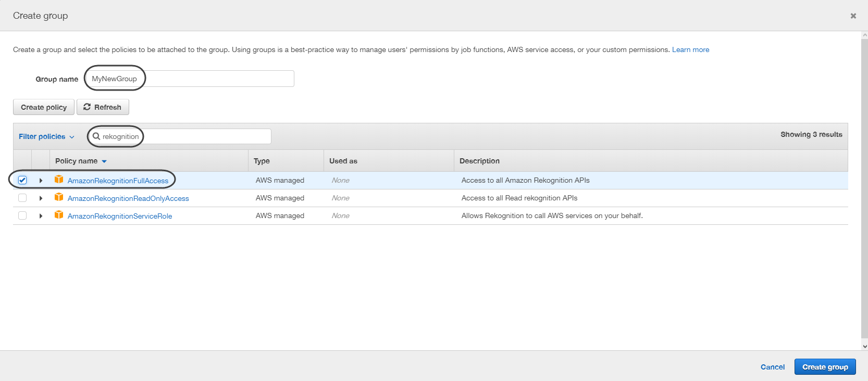
Task: Click the Type column header
Action: pyautogui.click(x=262, y=161)
